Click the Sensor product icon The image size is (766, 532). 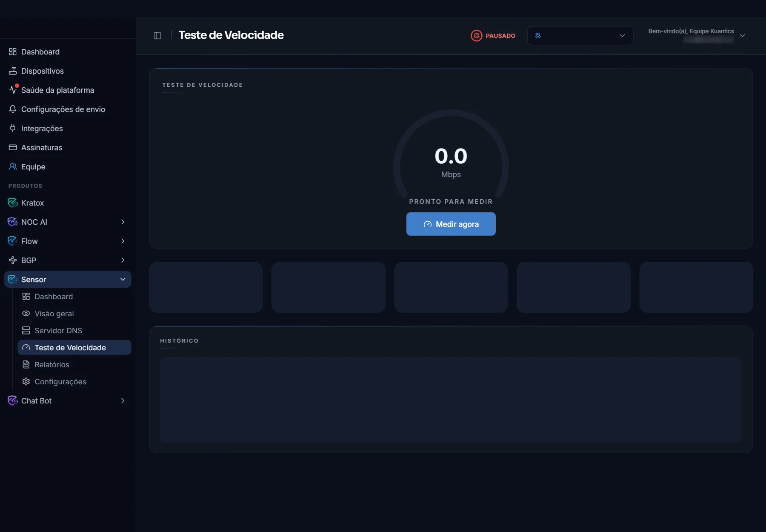[x=13, y=279]
